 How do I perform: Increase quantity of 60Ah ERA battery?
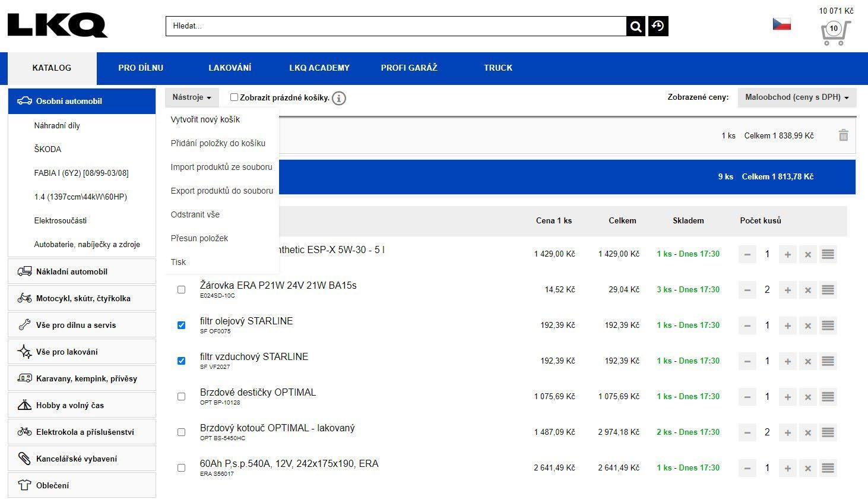pos(787,468)
